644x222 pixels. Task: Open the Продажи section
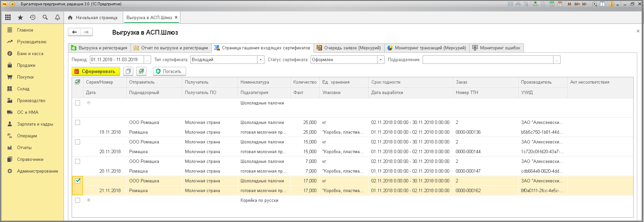pos(32,65)
